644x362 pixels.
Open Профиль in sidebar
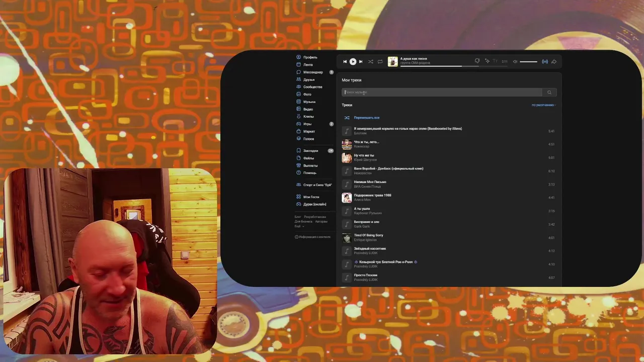click(310, 57)
